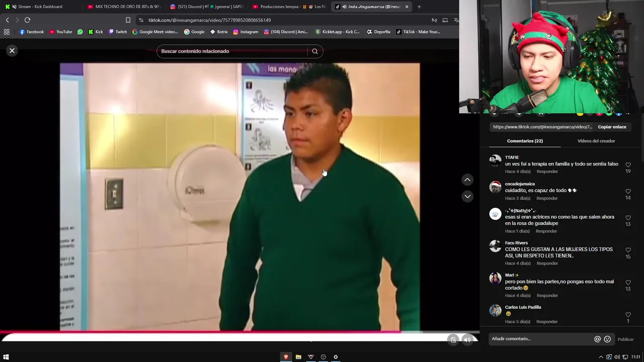
Task: Click the bookmark icon in address bar
Action: (128, 20)
